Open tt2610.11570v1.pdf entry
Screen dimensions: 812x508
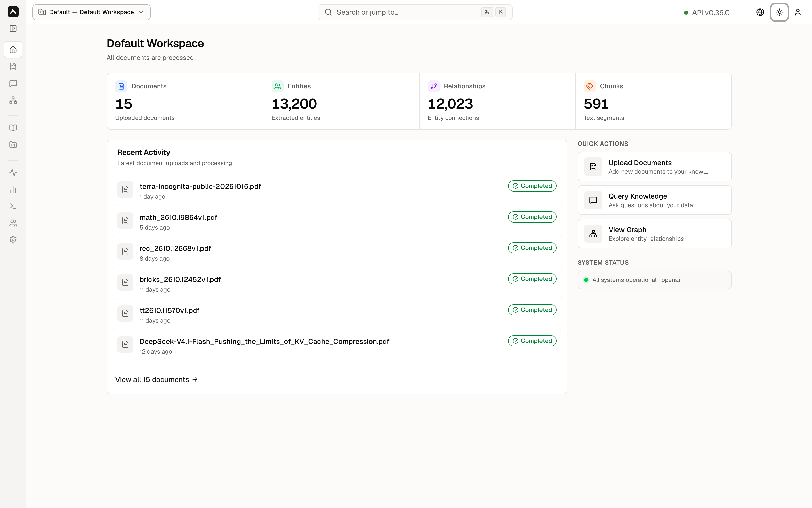coord(337,314)
